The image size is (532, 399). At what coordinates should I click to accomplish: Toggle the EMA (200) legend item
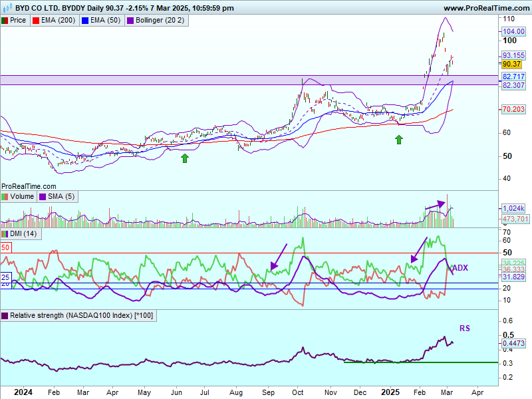(x=54, y=21)
